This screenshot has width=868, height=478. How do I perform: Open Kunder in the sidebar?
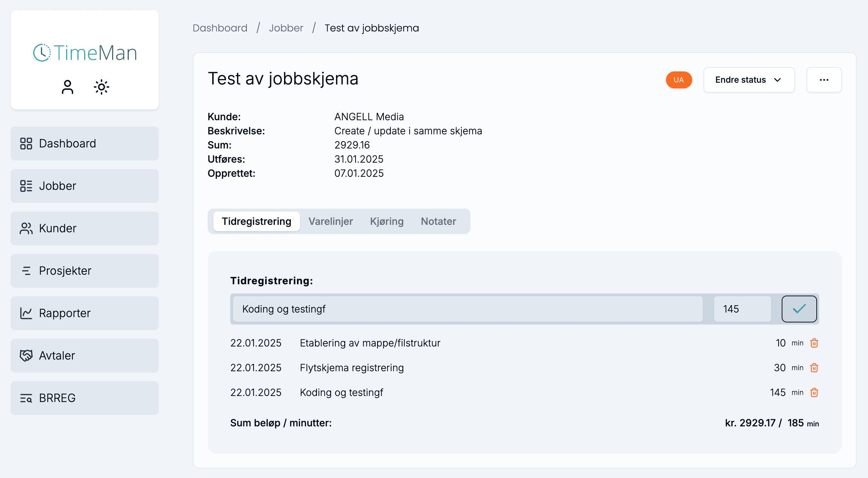[85, 228]
